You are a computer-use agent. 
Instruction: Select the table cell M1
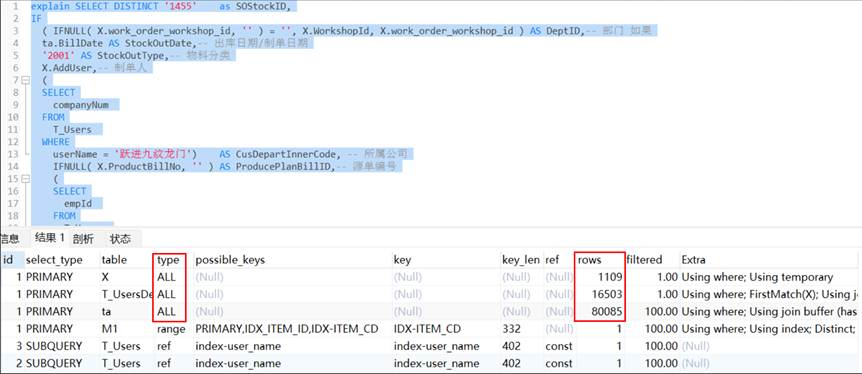109,328
